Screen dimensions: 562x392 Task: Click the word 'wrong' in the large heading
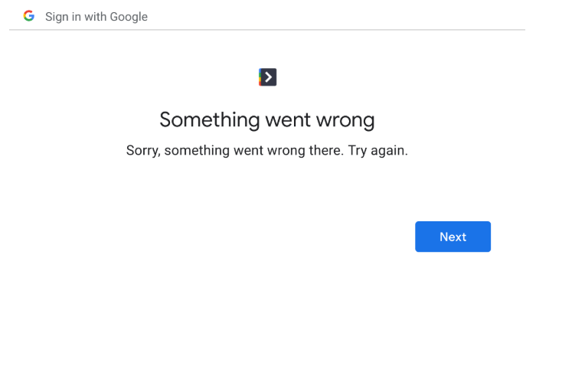pos(345,120)
